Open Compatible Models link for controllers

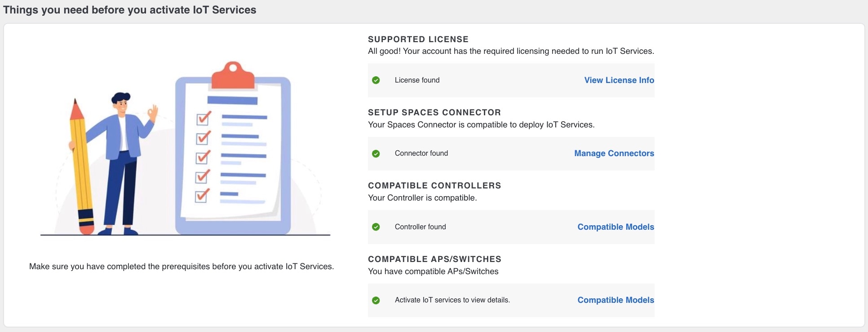[x=616, y=227]
